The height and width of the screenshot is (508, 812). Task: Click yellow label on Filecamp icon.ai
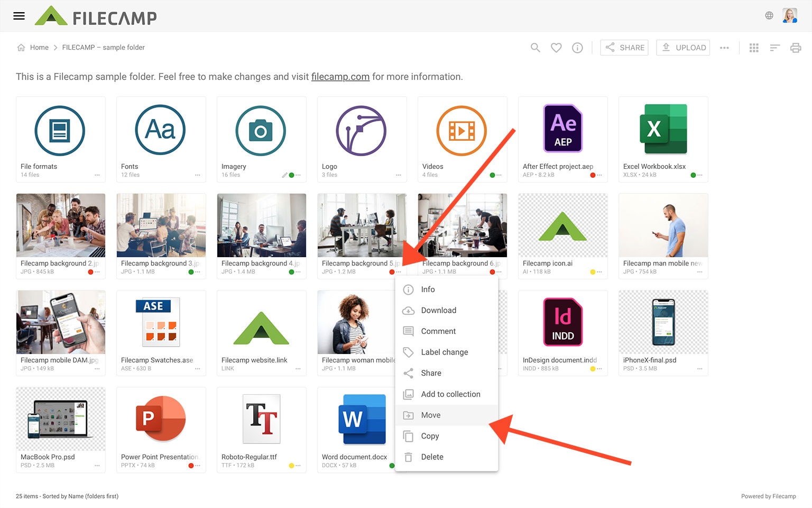click(593, 272)
